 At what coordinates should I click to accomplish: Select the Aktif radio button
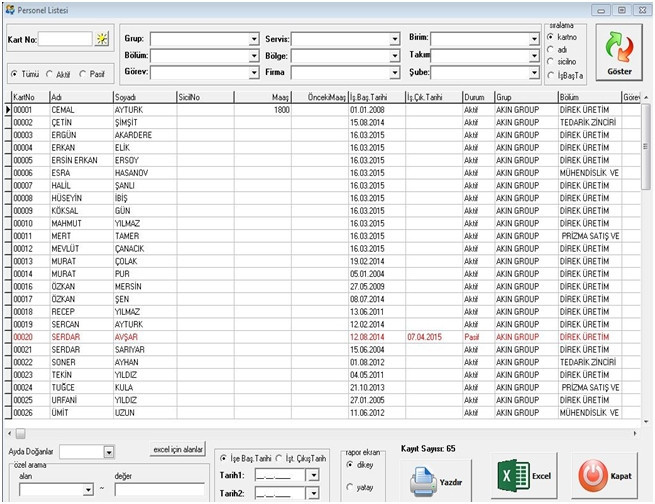(50, 74)
